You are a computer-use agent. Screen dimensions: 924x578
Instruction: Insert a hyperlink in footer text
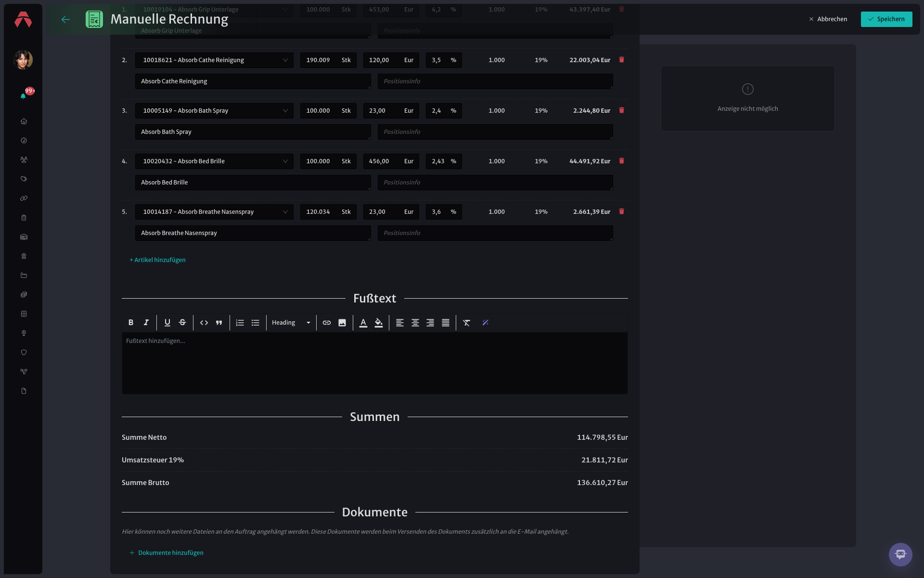click(x=327, y=323)
